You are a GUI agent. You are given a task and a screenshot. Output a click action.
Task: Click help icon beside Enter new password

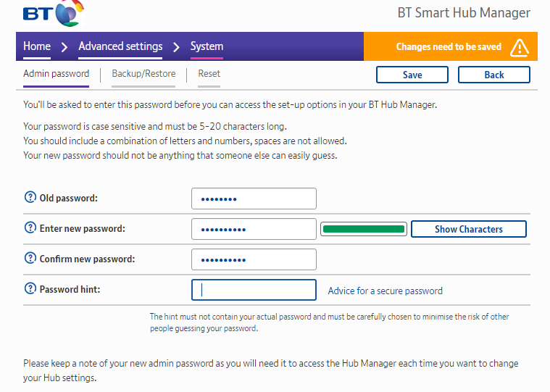[30, 228]
